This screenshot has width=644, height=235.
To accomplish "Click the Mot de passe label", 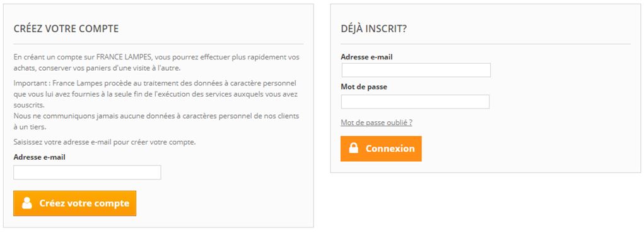I will click(364, 87).
